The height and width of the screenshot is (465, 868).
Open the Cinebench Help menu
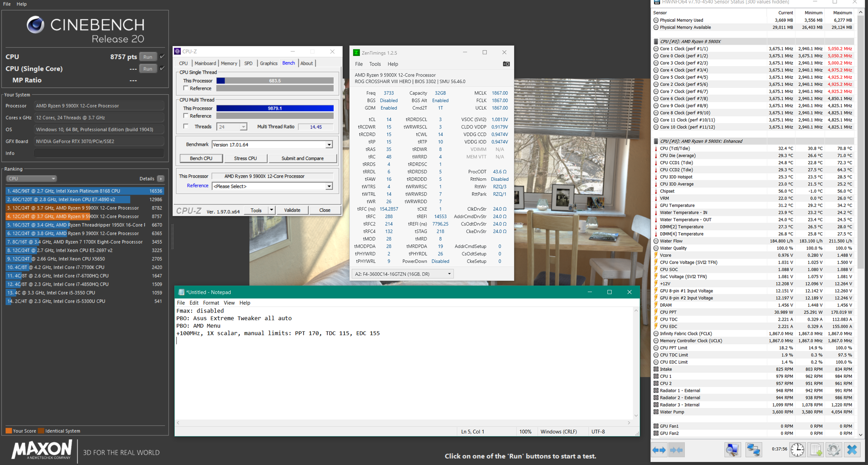pos(22,4)
